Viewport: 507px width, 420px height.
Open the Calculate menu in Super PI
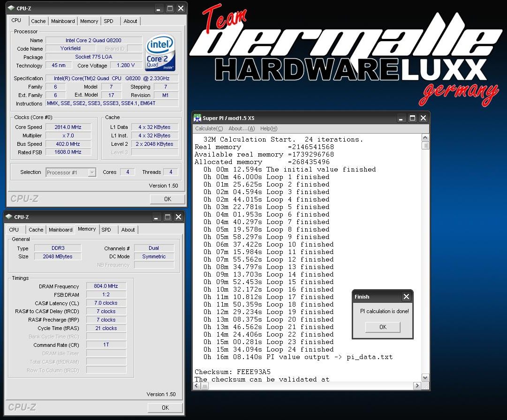(209, 128)
